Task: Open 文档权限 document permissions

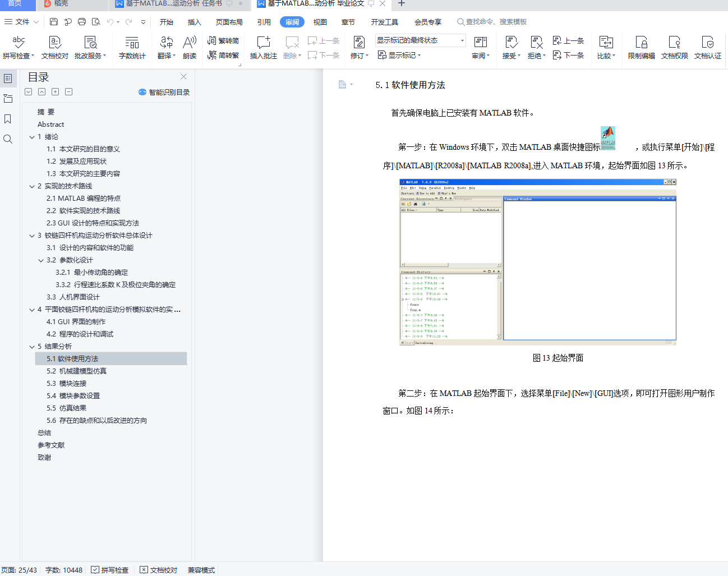Action: pyautogui.click(x=675, y=47)
